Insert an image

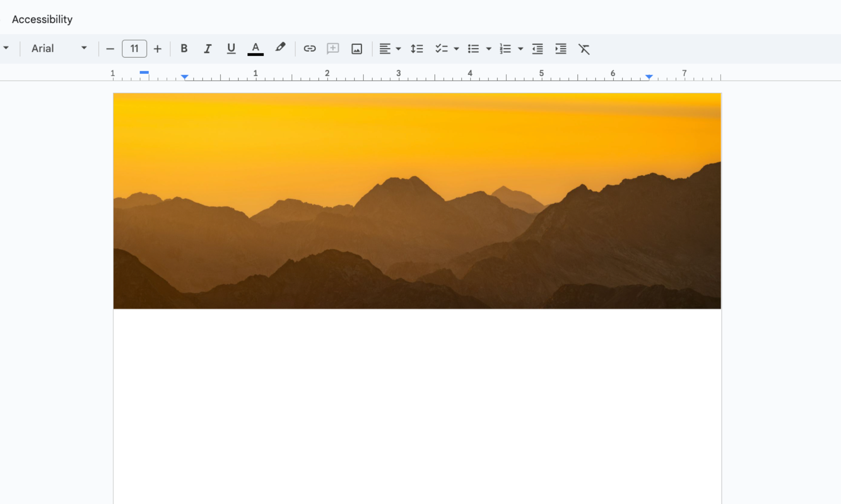point(357,49)
